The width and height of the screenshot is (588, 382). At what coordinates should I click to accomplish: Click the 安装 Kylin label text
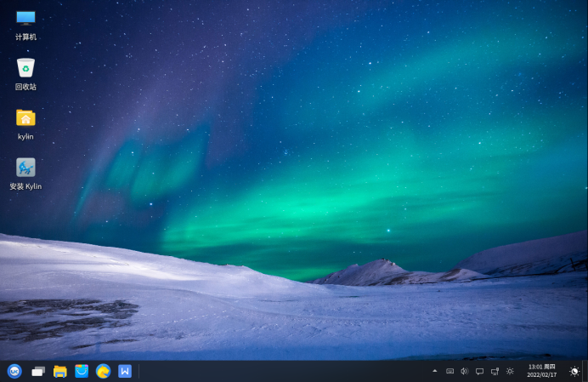click(25, 186)
